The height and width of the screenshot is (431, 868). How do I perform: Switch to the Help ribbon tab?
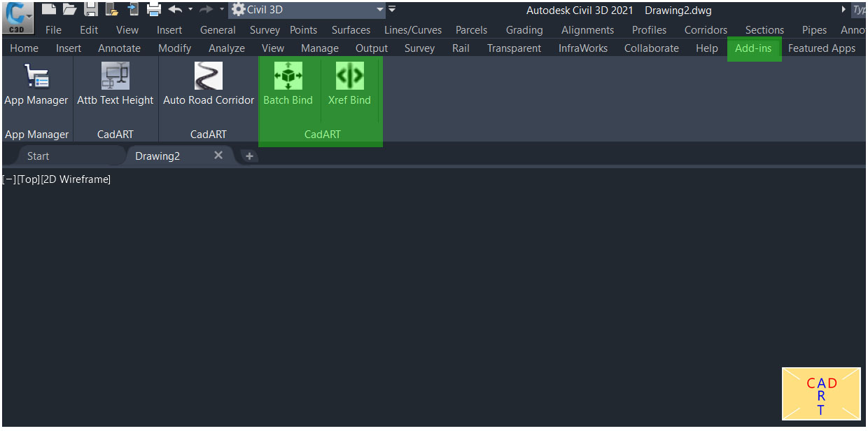pyautogui.click(x=707, y=48)
